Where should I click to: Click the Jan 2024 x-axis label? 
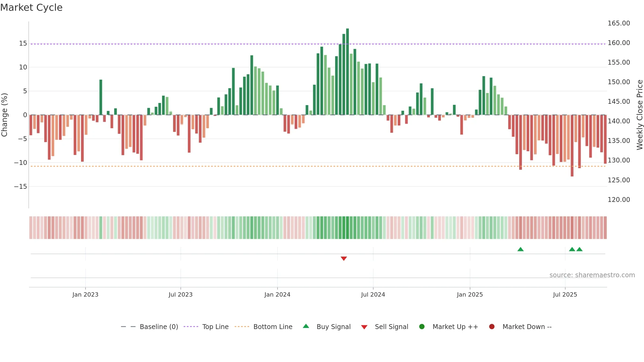tap(277, 294)
